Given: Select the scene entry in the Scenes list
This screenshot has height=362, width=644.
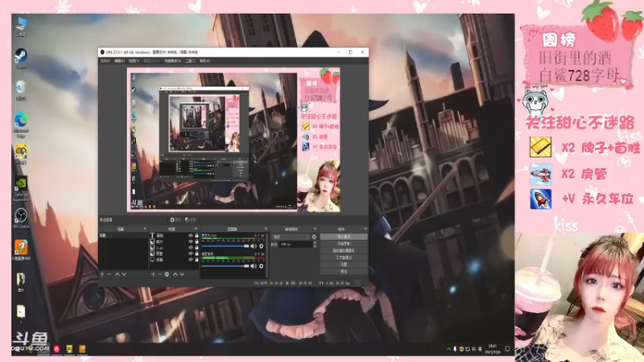Looking at the screenshot, I should point(123,236).
